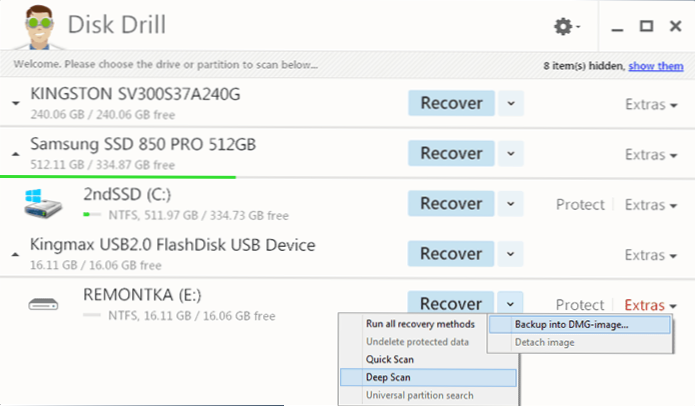
Task: Click the green Samsung SSD usage bar
Action: click(118, 177)
